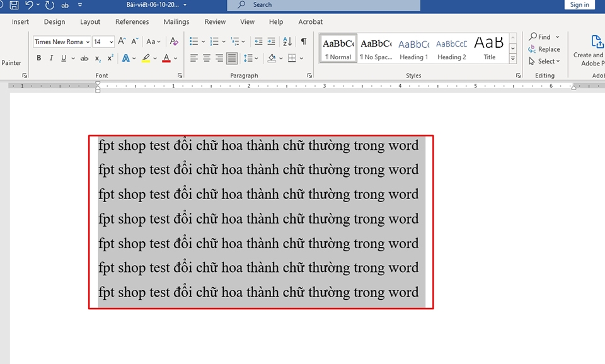This screenshot has width=605, height=364.
Task: Click the Bullets list icon
Action: tap(194, 42)
